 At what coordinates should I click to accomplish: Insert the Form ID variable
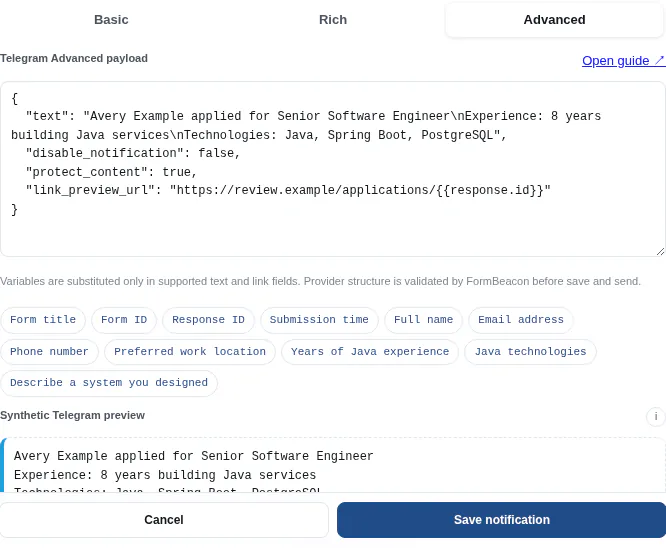click(124, 319)
